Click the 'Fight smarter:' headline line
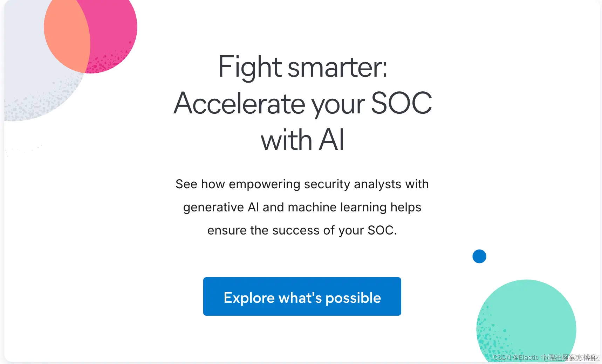This screenshot has width=602, height=364. 303,67
